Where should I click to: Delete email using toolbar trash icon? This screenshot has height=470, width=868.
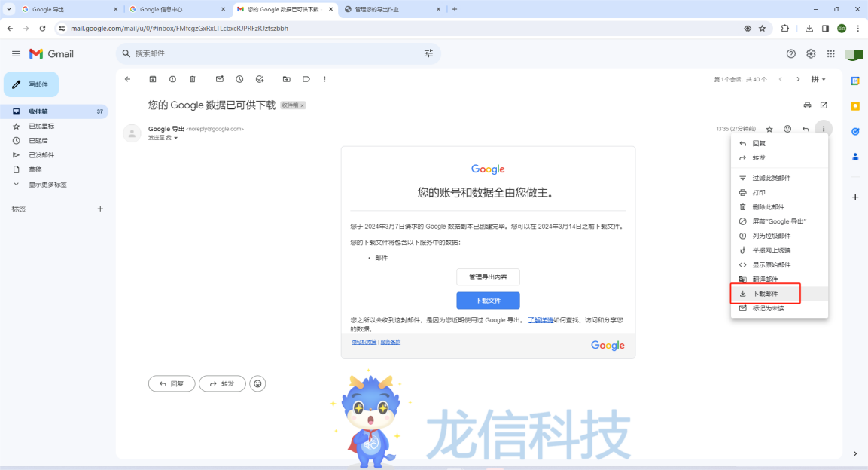point(193,79)
